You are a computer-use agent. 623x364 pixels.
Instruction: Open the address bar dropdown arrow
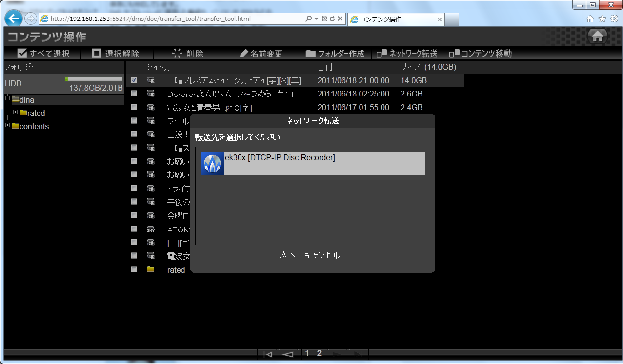(x=316, y=19)
